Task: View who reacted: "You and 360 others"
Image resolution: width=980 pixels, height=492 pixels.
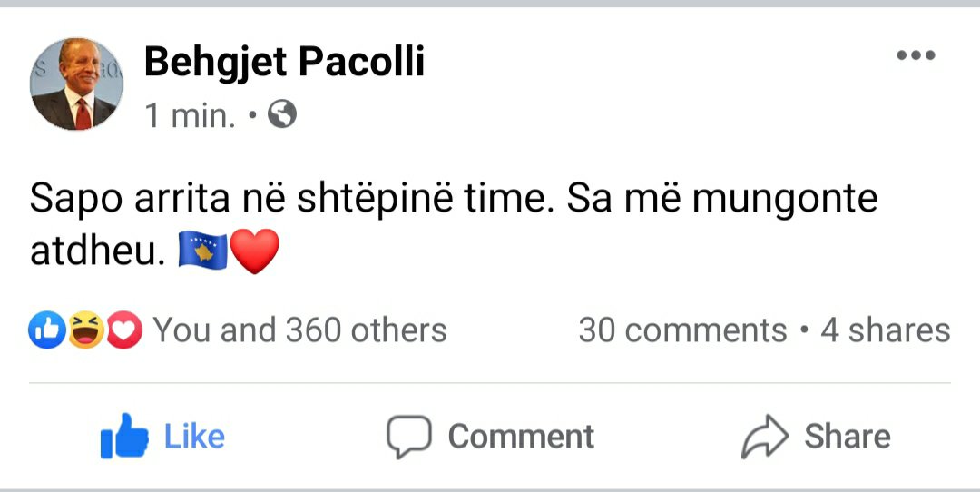Action: pyautogui.click(x=299, y=330)
